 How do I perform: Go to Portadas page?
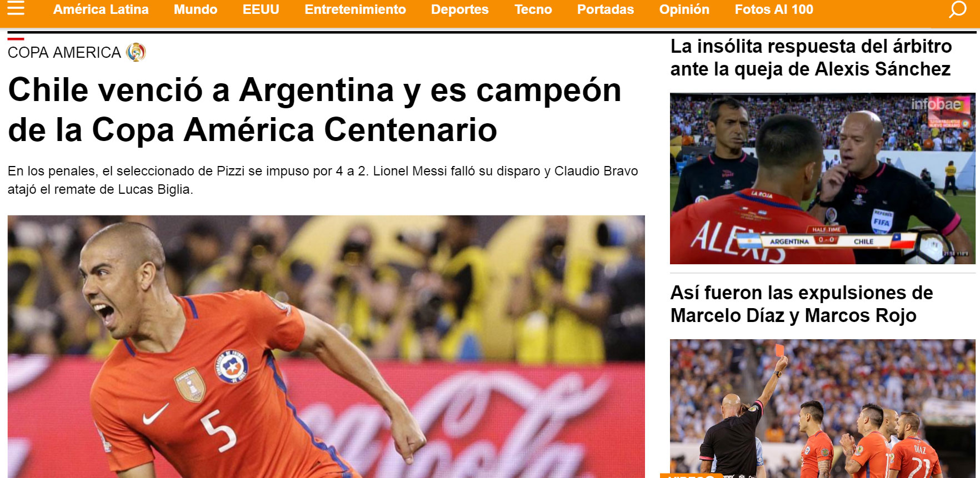606,9
